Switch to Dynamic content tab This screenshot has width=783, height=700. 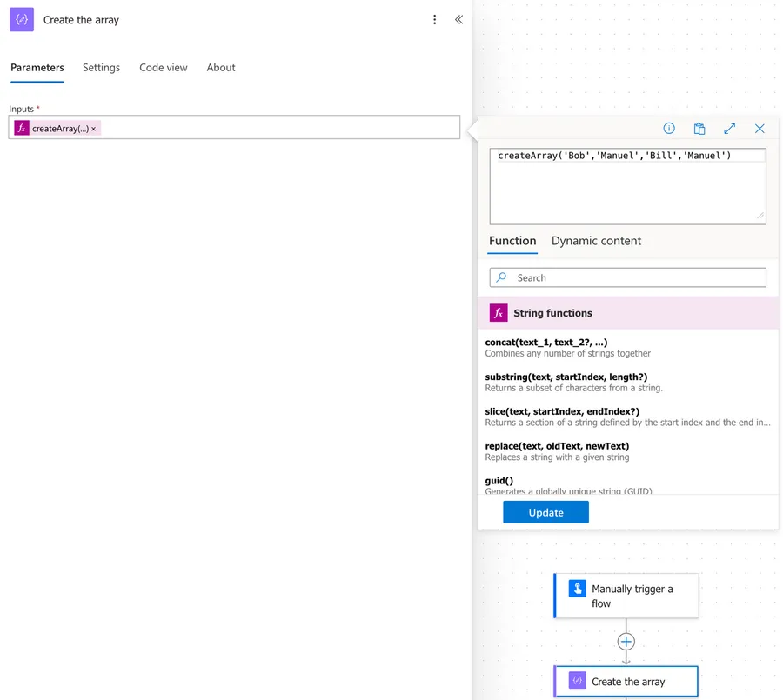(596, 241)
